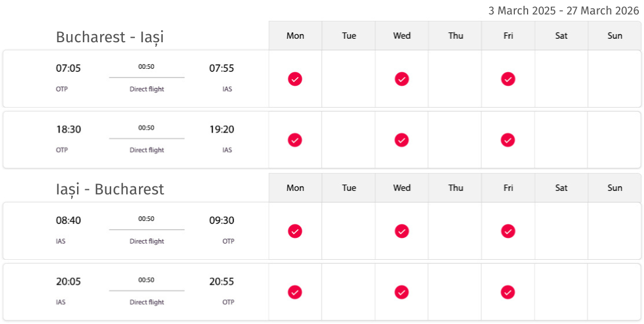Click Thu header in Iași - Bucharest table
This screenshot has width=644, height=324.
pyautogui.click(x=455, y=188)
